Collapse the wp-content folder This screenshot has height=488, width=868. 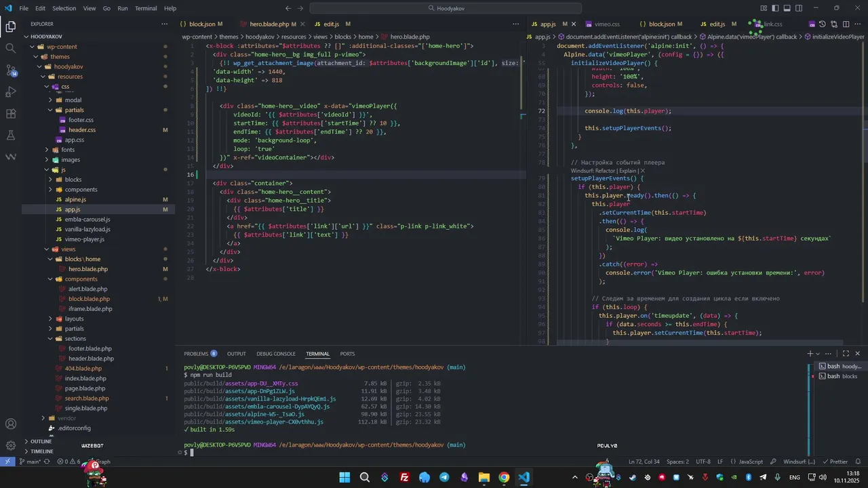(62, 47)
